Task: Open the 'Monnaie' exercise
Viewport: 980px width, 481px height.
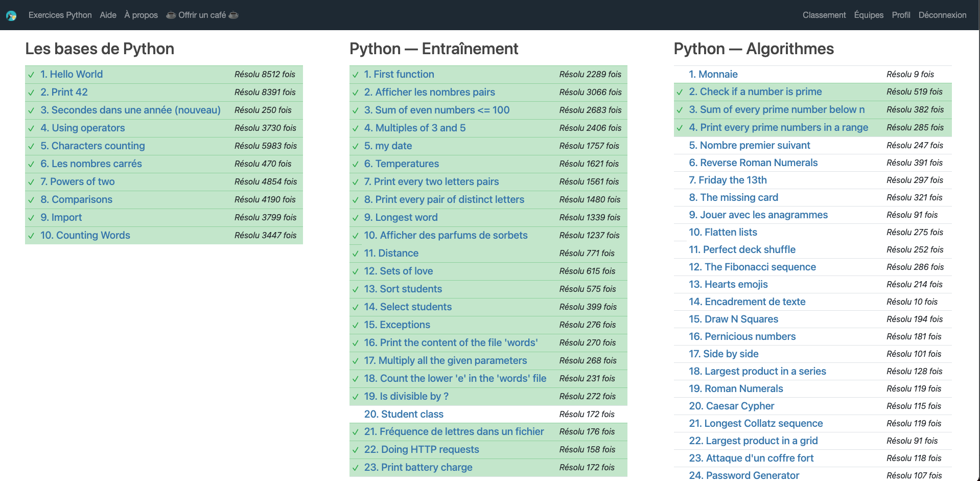Action: coord(713,74)
